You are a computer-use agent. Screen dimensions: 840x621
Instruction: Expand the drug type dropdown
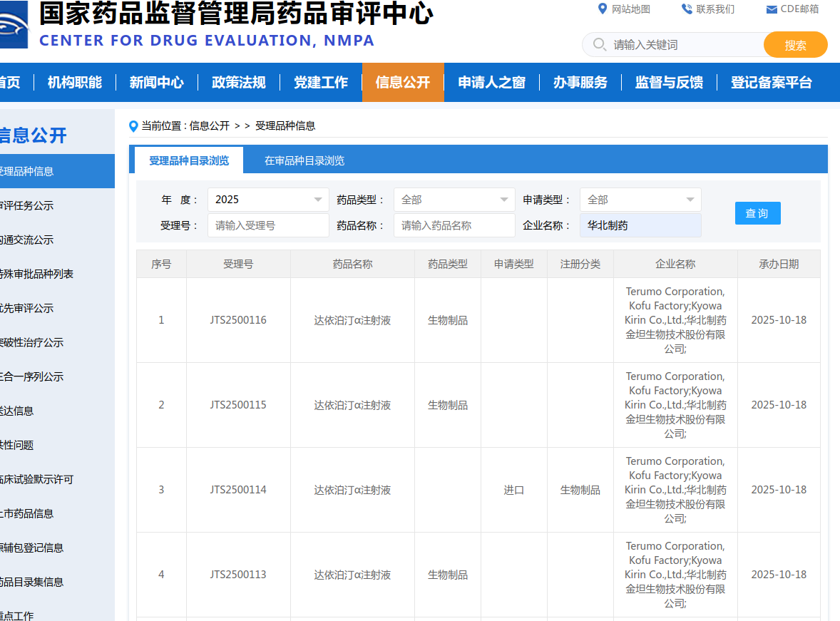click(454, 200)
